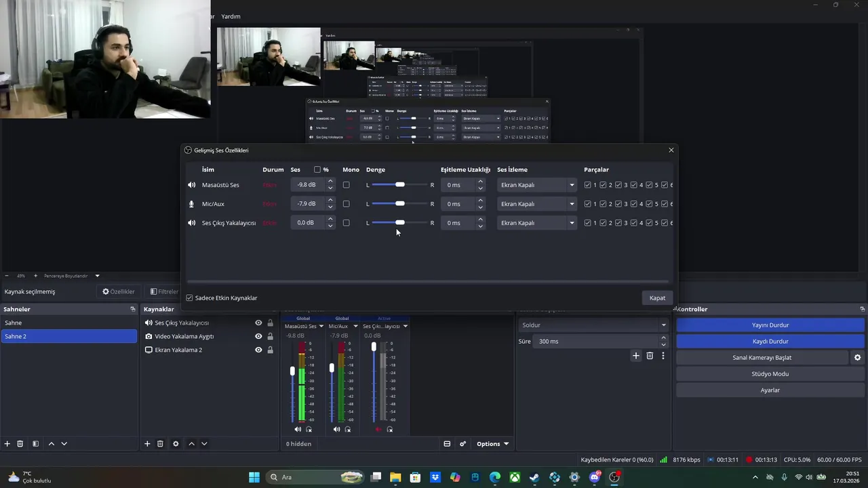Expand Masaüstü Ses mixer channel menu arrow
Image resolution: width=868 pixels, height=488 pixels.
click(321, 326)
